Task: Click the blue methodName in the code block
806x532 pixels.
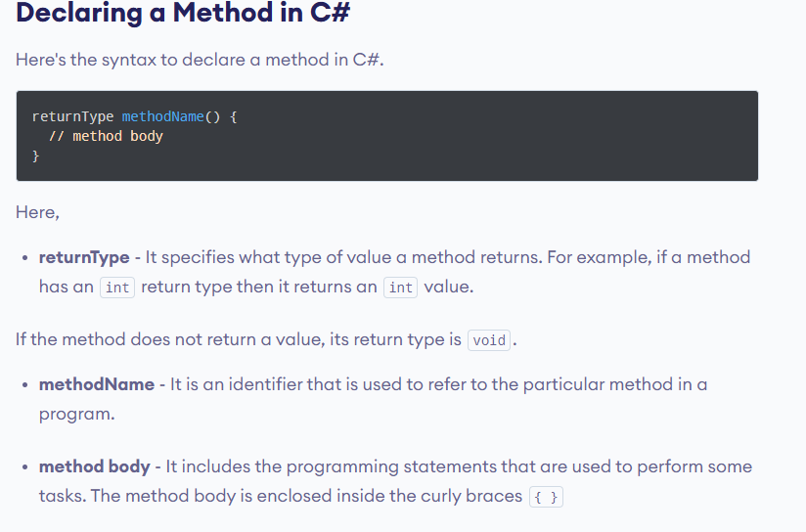Action: tap(163, 116)
